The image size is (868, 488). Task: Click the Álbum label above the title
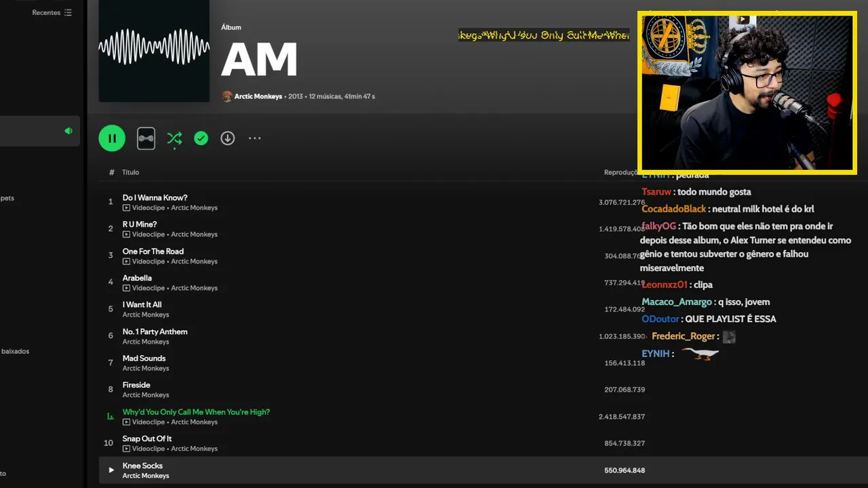[231, 27]
